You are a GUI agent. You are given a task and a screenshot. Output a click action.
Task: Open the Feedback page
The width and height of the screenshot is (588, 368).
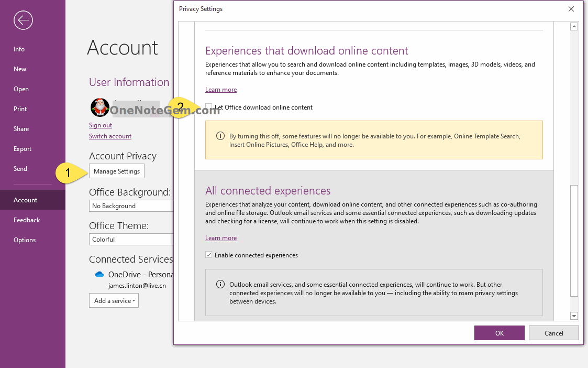pyautogui.click(x=27, y=220)
